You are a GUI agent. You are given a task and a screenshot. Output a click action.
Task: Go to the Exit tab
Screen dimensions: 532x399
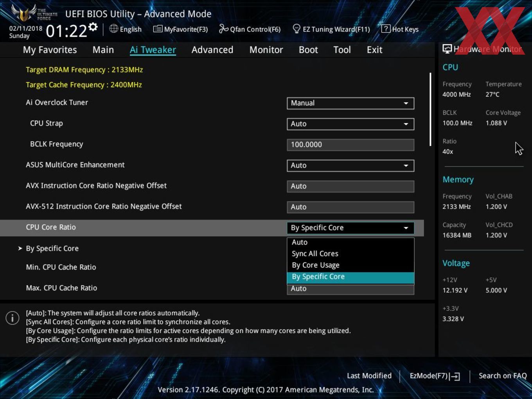[x=374, y=50]
